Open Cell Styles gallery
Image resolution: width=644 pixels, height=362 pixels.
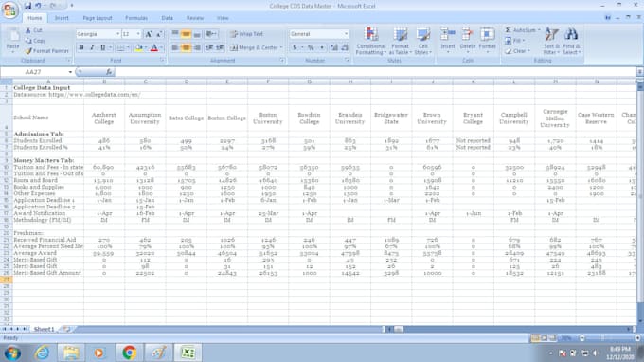click(422, 41)
